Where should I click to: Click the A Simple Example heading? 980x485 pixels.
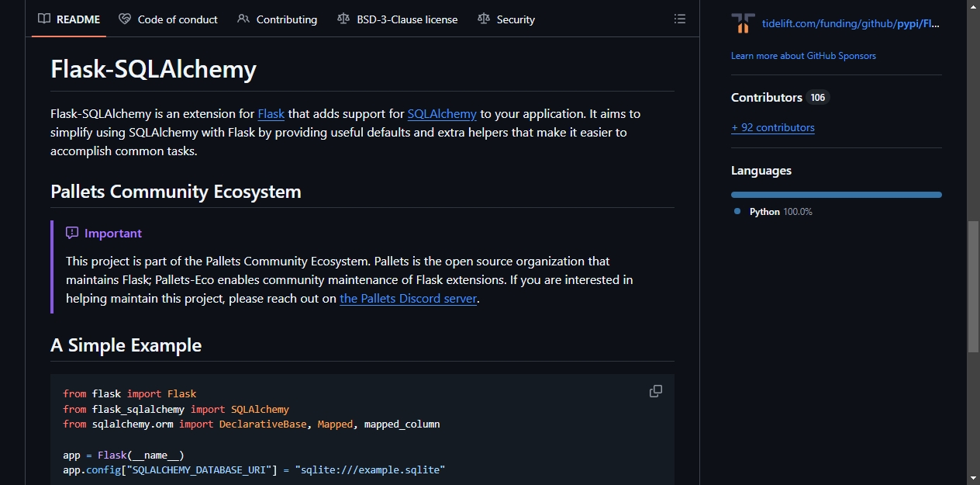(x=126, y=345)
